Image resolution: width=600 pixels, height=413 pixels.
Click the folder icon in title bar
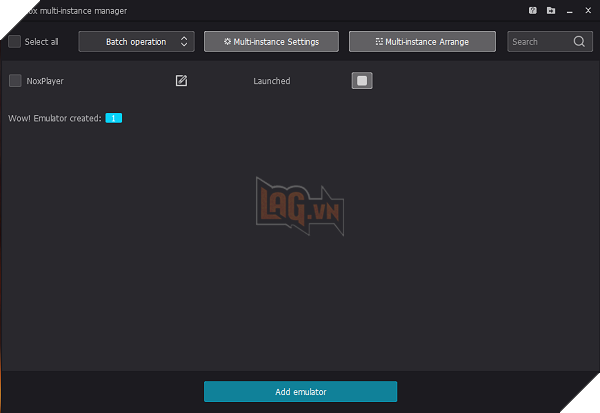click(550, 11)
